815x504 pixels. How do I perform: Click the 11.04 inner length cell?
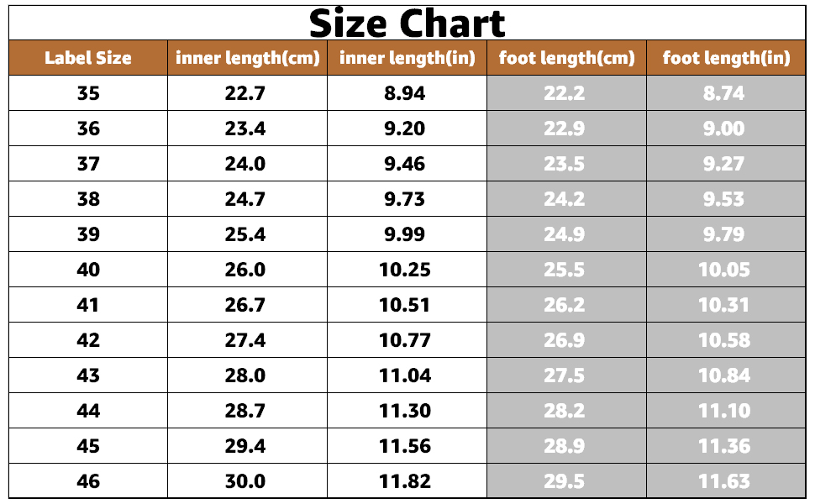(405, 375)
